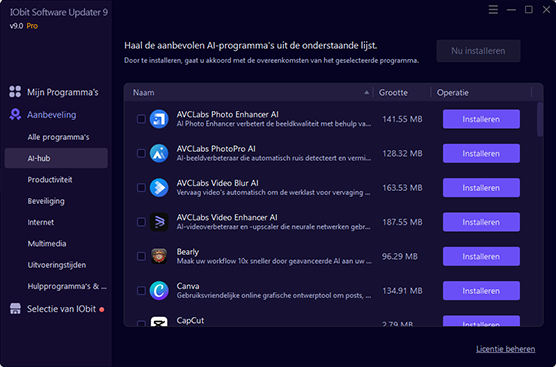
Task: Click the AVCLabs Video Enhancer AI icon
Action: tap(159, 222)
